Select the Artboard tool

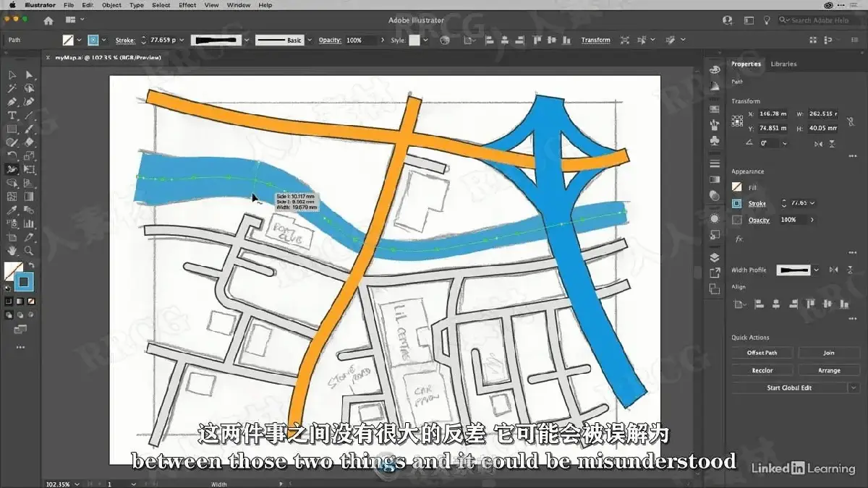pos(12,237)
